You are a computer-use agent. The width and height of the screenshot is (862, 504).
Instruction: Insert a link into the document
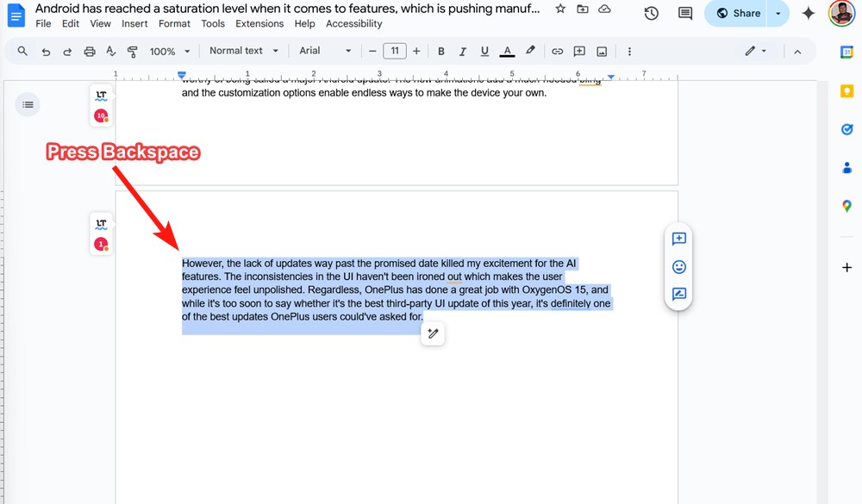pyautogui.click(x=558, y=51)
